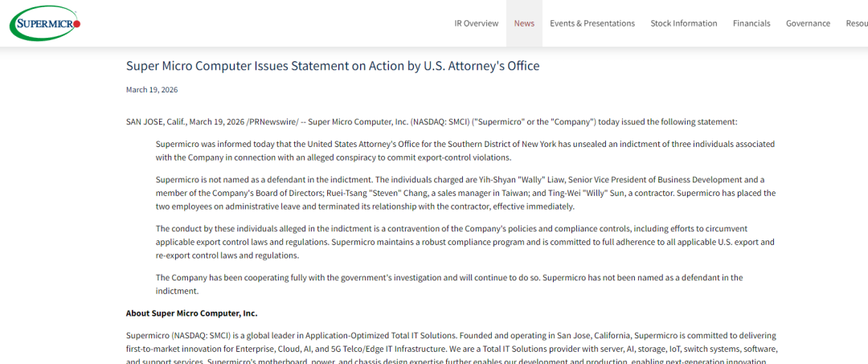Click paragraph starting "Supermicro was informed today"
The height and width of the screenshot is (364, 868).
[465, 150]
